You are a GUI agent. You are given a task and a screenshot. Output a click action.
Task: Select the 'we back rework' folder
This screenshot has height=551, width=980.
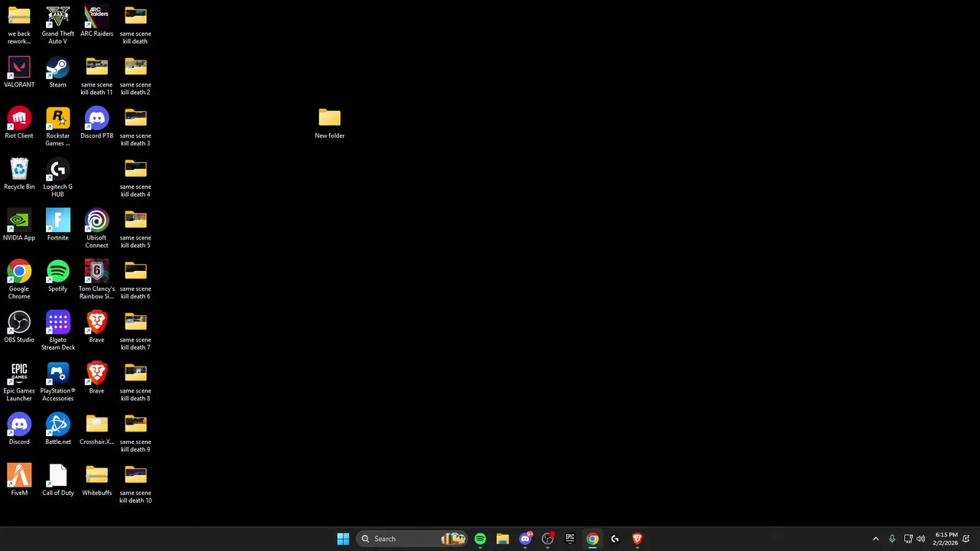click(19, 24)
